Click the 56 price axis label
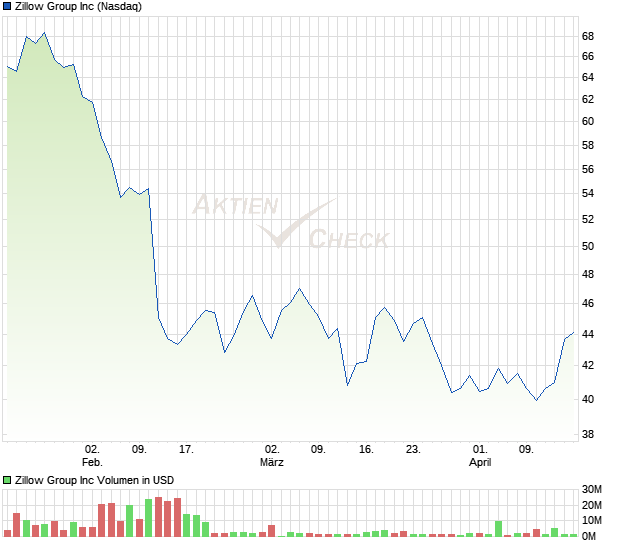Screen dimensions: 620x546 (588, 170)
